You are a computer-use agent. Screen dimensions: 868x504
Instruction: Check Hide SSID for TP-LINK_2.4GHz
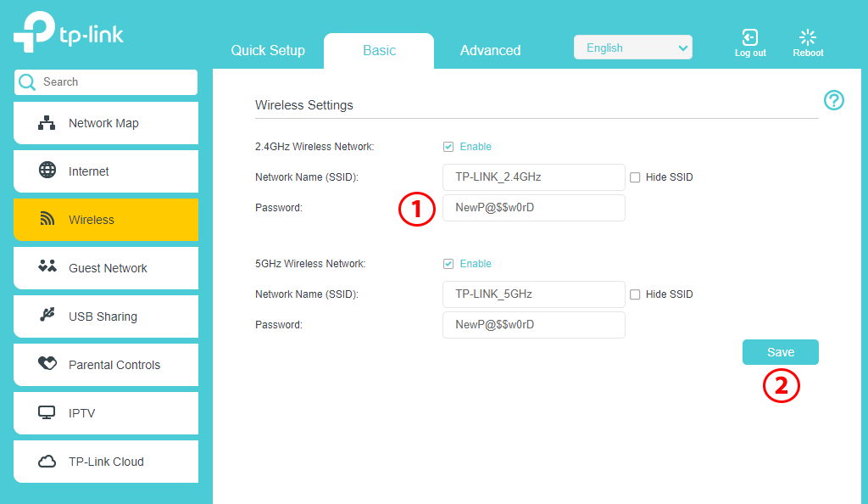click(x=635, y=177)
